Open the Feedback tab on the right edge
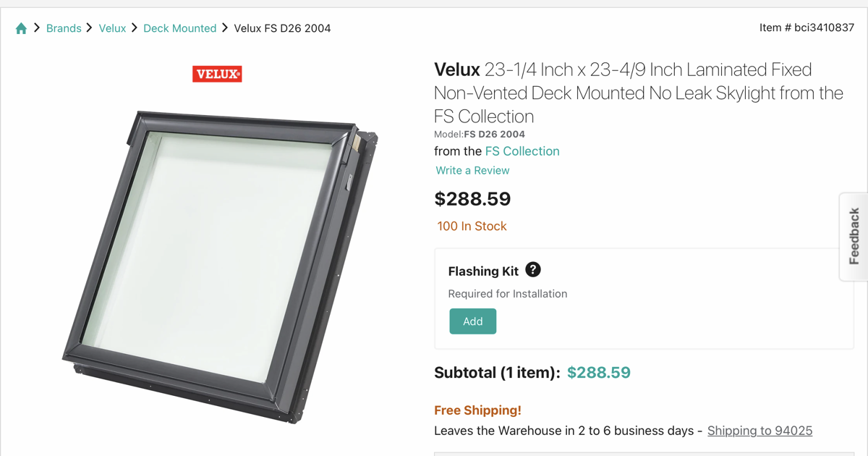 (x=854, y=237)
